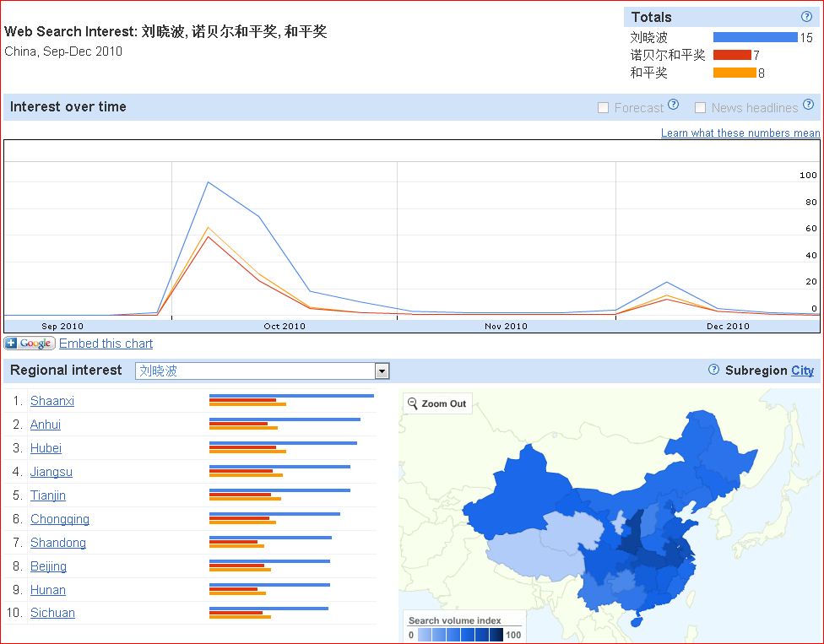This screenshot has width=824, height=644.
Task: Open 'Learn what these numbers mean' link
Action: 740,133
